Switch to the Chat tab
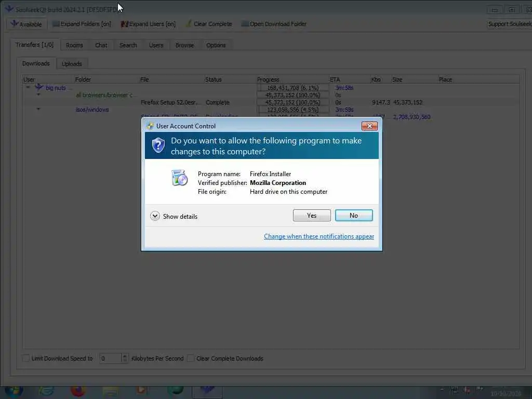 point(101,45)
